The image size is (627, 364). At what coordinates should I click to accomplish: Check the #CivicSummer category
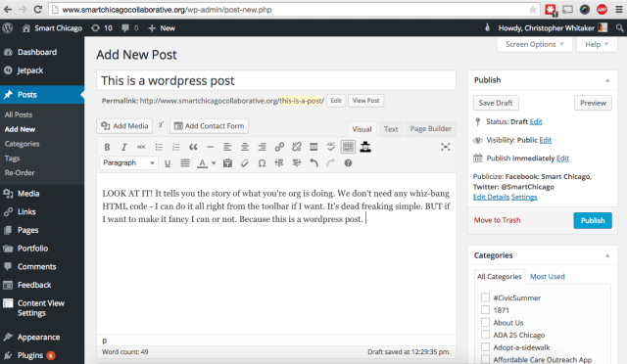(x=485, y=297)
